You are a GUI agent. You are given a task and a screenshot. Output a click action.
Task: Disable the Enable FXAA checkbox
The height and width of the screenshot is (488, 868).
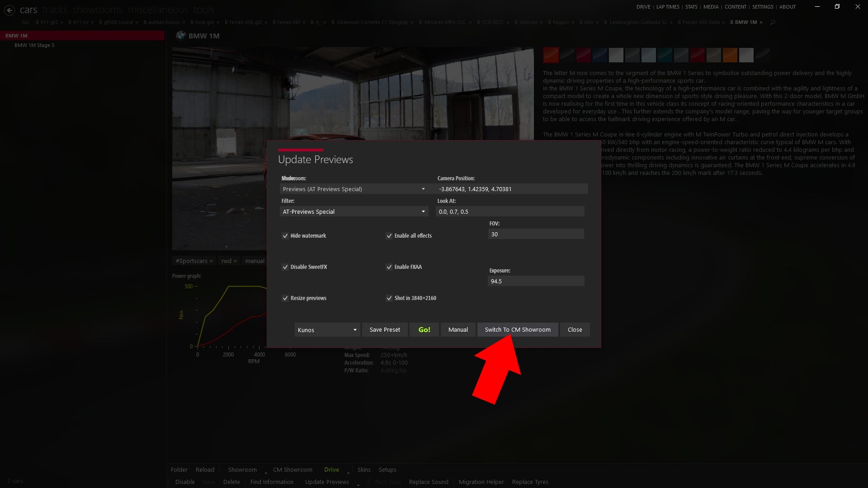click(389, 267)
